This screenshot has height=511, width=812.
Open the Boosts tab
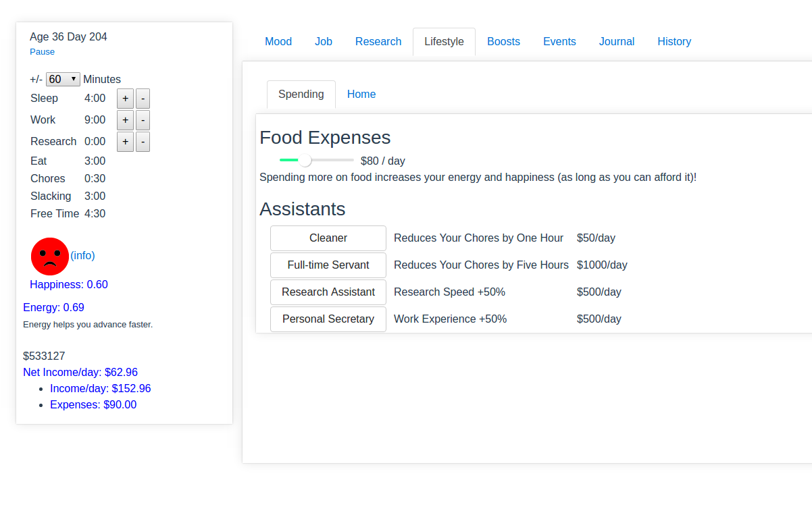[503, 42]
